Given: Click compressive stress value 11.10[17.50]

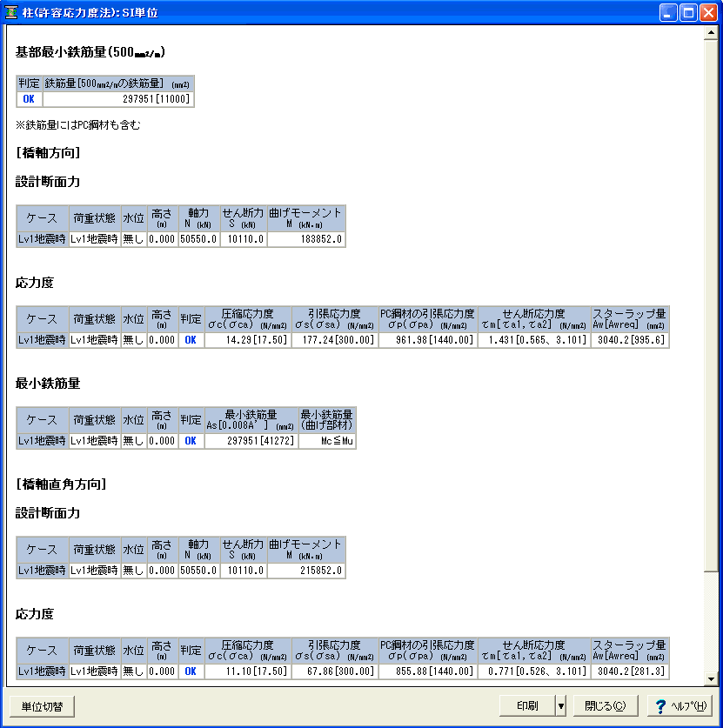Looking at the screenshot, I should tap(248, 671).
